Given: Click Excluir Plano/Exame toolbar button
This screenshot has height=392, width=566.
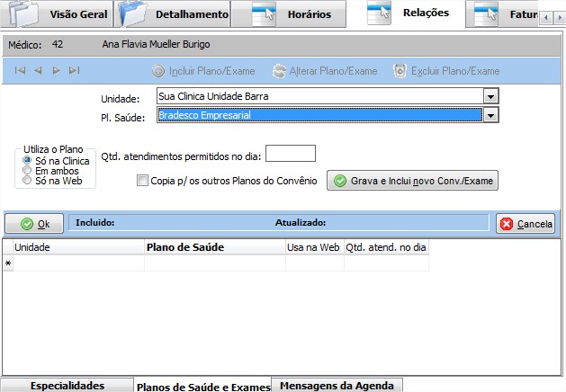Looking at the screenshot, I should click(446, 71).
